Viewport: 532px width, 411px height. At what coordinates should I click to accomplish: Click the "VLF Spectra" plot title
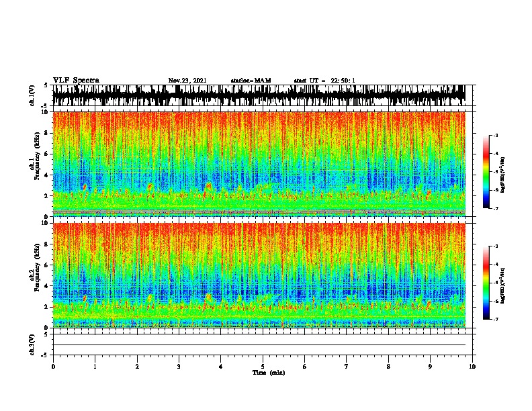(x=76, y=81)
